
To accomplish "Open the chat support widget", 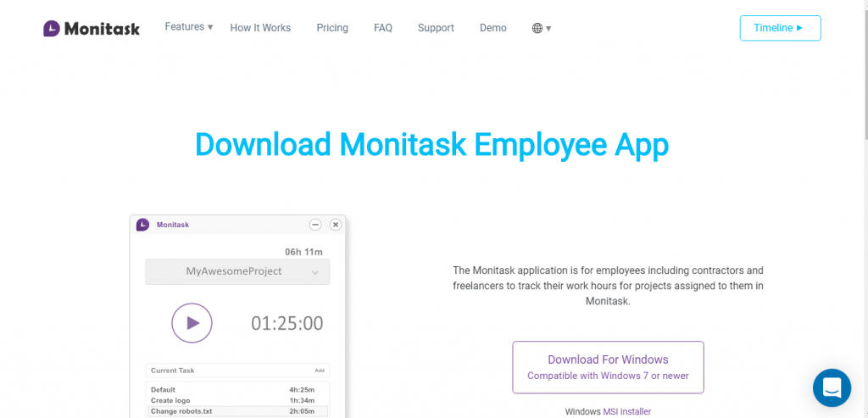I will [832, 387].
